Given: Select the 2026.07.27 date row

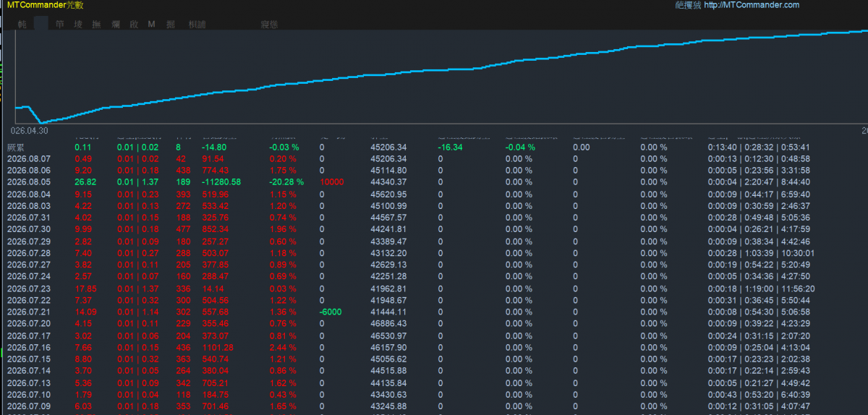Looking at the screenshot, I should (434, 265).
